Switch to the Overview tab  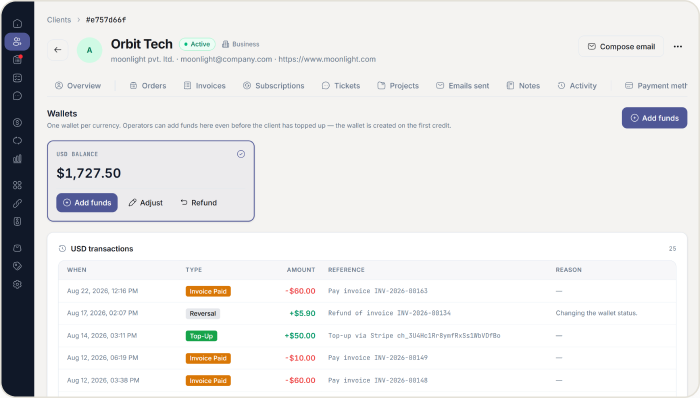(78, 86)
